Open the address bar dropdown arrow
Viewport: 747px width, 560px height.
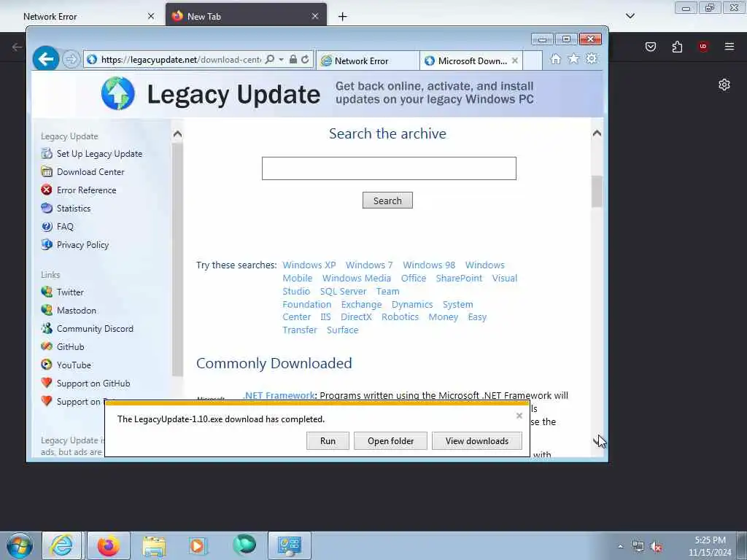[281, 60]
